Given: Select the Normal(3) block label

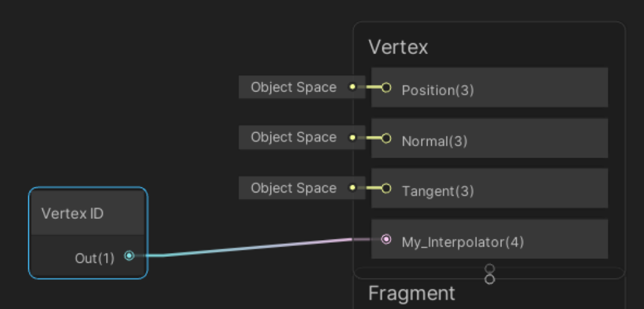Looking at the screenshot, I should tap(434, 141).
